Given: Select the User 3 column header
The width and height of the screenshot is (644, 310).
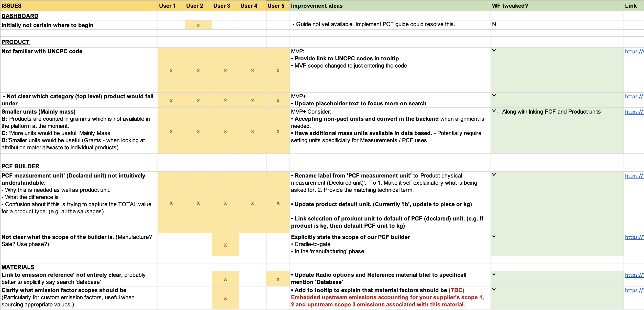Looking at the screenshot, I should tap(225, 6).
